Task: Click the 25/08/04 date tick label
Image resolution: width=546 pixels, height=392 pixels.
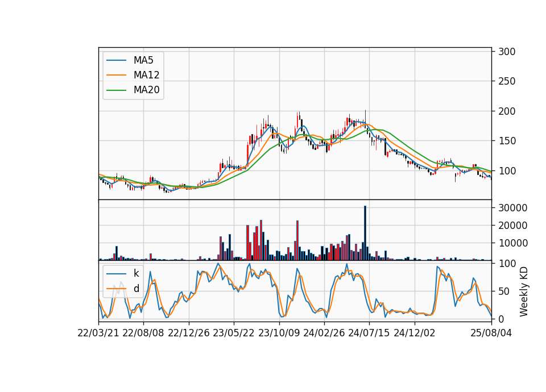Action: click(491, 333)
